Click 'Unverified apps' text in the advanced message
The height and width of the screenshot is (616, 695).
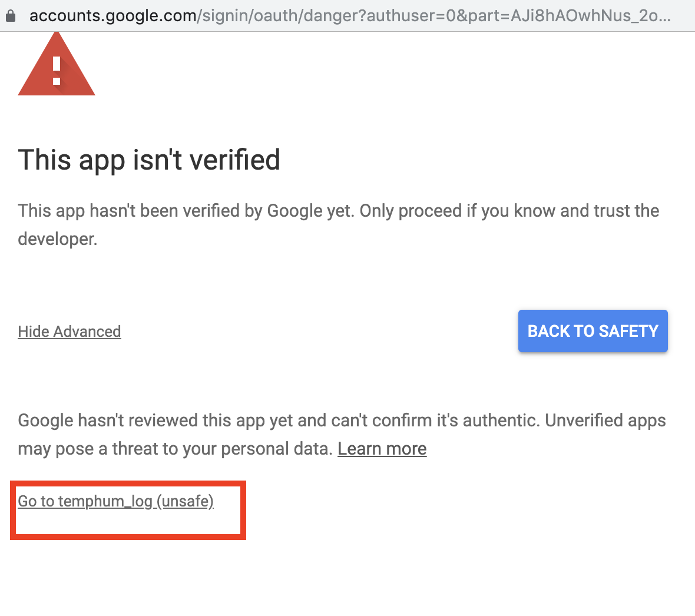[605, 420]
